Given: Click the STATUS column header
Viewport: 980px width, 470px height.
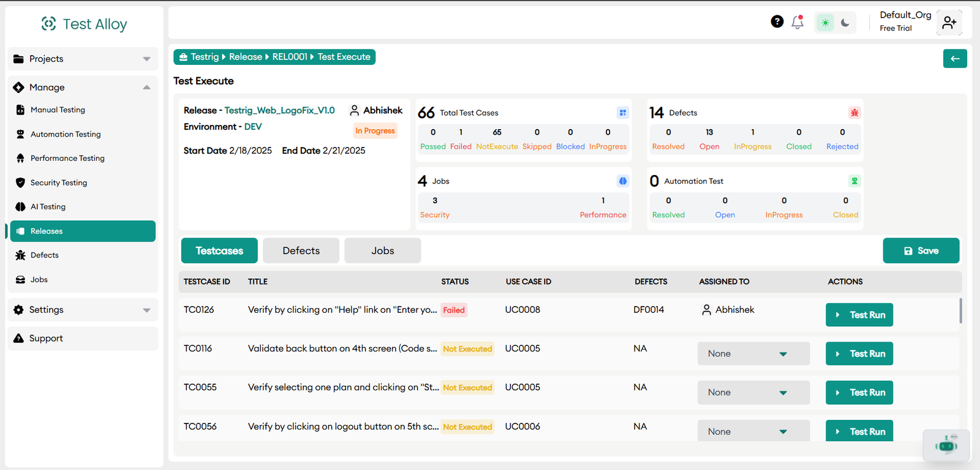Looking at the screenshot, I should point(455,282).
